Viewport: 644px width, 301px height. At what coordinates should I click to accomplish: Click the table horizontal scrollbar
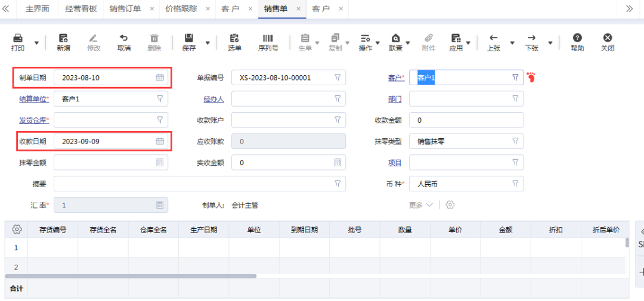(x=131, y=276)
